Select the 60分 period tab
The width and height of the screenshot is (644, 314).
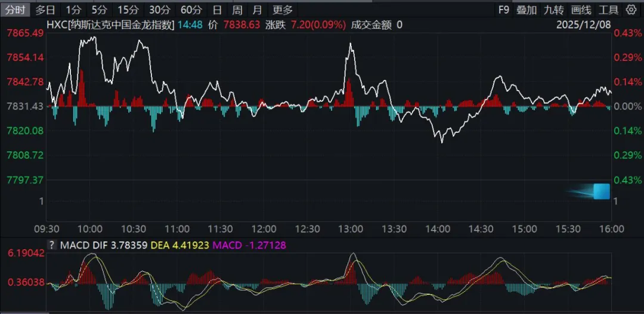coord(191,10)
